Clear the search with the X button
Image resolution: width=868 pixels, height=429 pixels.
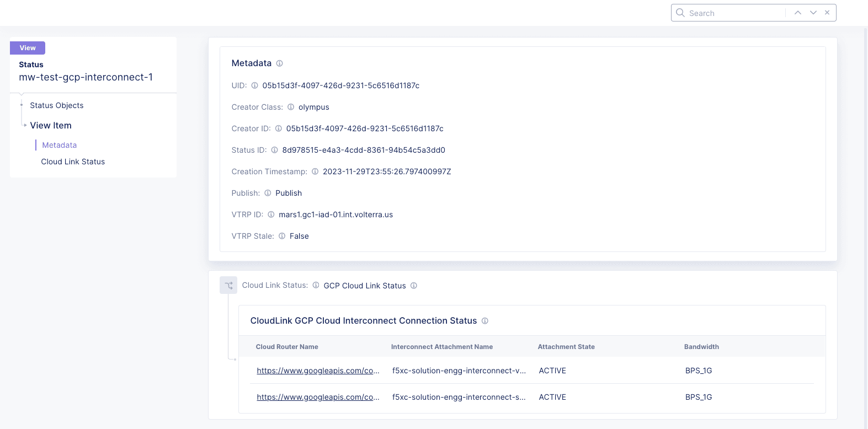(x=827, y=13)
